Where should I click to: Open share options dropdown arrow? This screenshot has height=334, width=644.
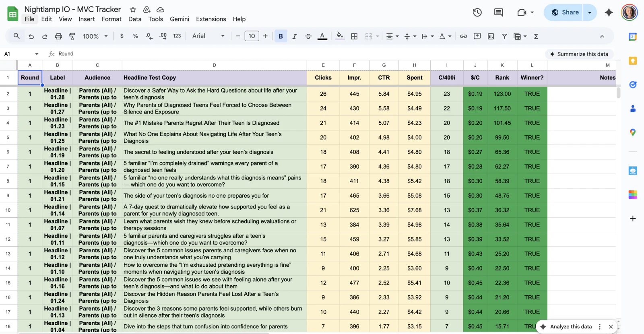(590, 12)
